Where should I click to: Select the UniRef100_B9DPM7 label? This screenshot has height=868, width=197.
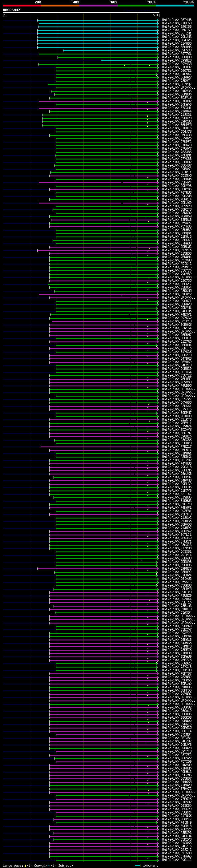[x=177, y=413]
